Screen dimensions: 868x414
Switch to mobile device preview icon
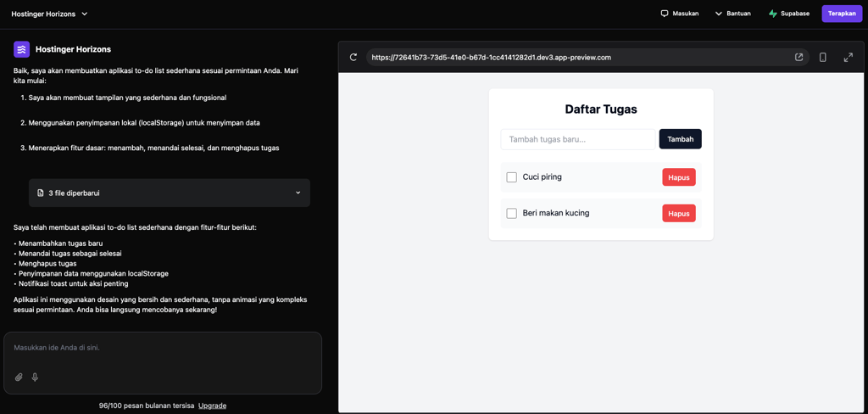tap(822, 57)
